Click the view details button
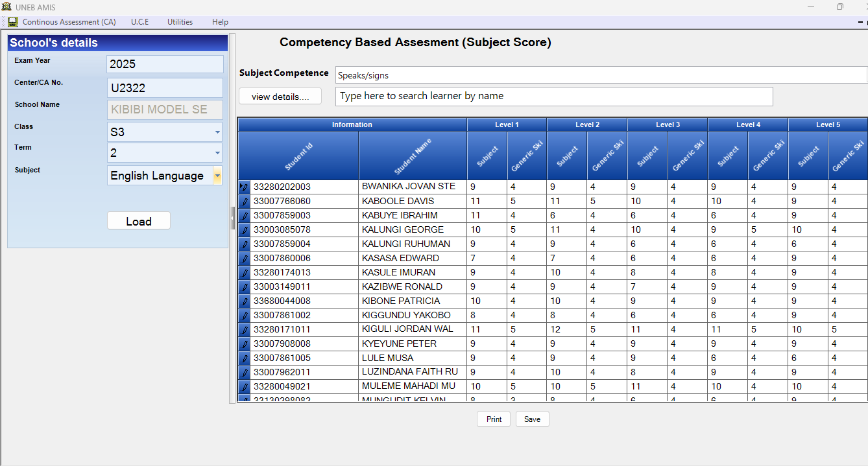Image resolution: width=868 pixels, height=466 pixels. [280, 95]
